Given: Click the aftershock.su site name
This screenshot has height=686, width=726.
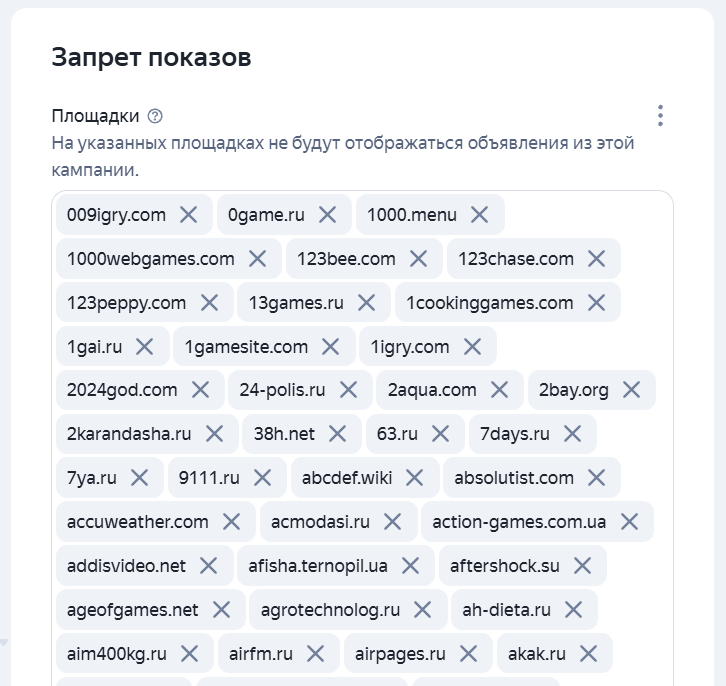Looking at the screenshot, I should click(505, 566).
